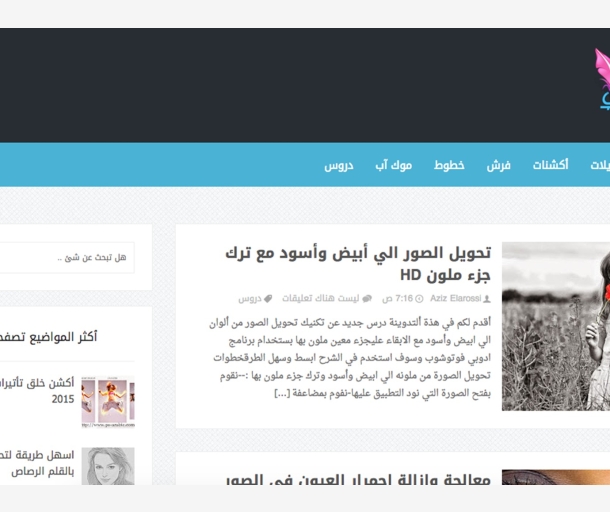Click the tag icon beside دروس
The image size is (610, 512).
pyautogui.click(x=268, y=299)
